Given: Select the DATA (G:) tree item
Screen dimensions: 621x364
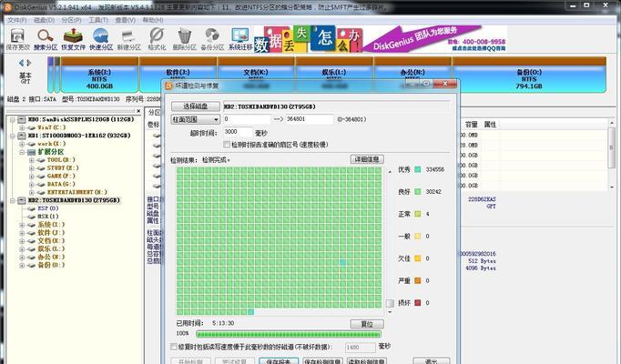Looking at the screenshot, I should point(61,185).
